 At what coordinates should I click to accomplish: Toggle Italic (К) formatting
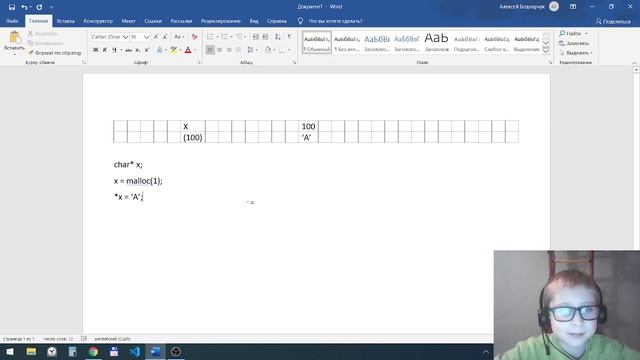pyautogui.click(x=104, y=50)
